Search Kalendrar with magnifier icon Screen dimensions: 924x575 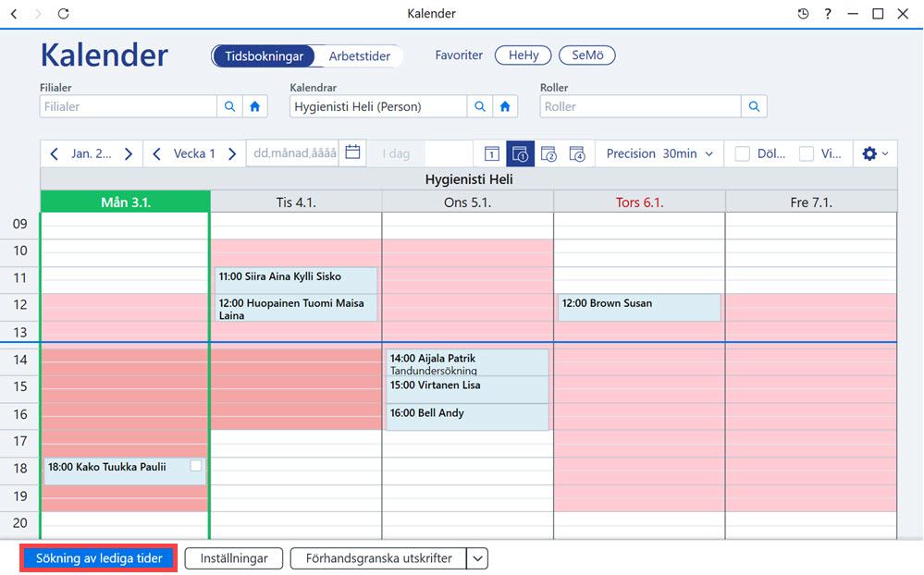[x=480, y=106]
